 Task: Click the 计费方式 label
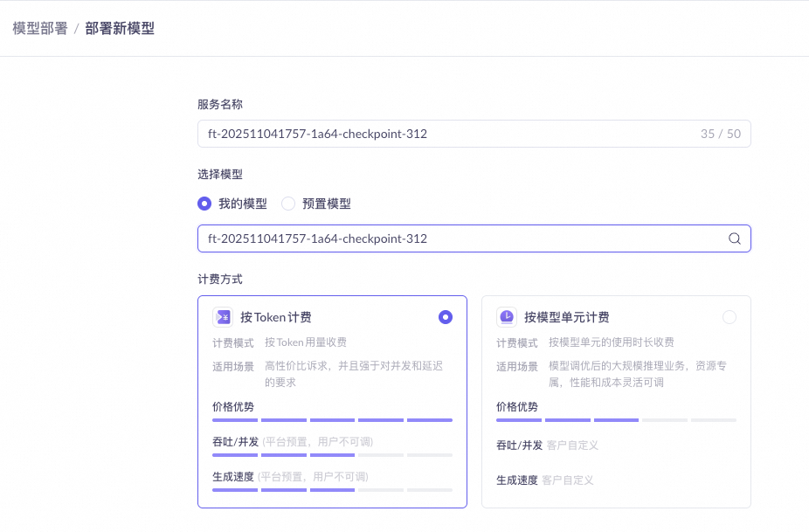(x=220, y=280)
